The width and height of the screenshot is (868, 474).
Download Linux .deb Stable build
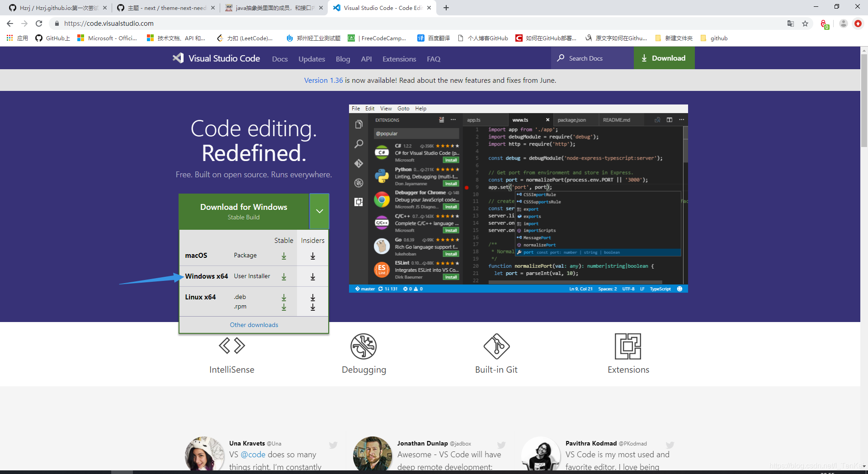[x=284, y=298]
